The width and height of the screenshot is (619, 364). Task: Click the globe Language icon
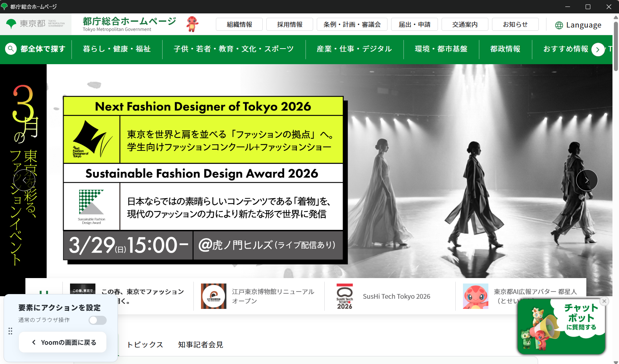[559, 25]
